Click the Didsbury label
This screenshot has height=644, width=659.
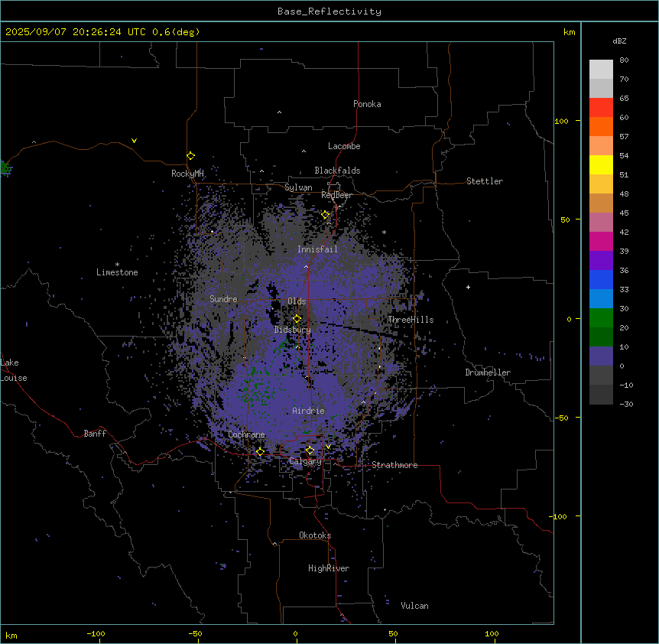click(x=293, y=330)
